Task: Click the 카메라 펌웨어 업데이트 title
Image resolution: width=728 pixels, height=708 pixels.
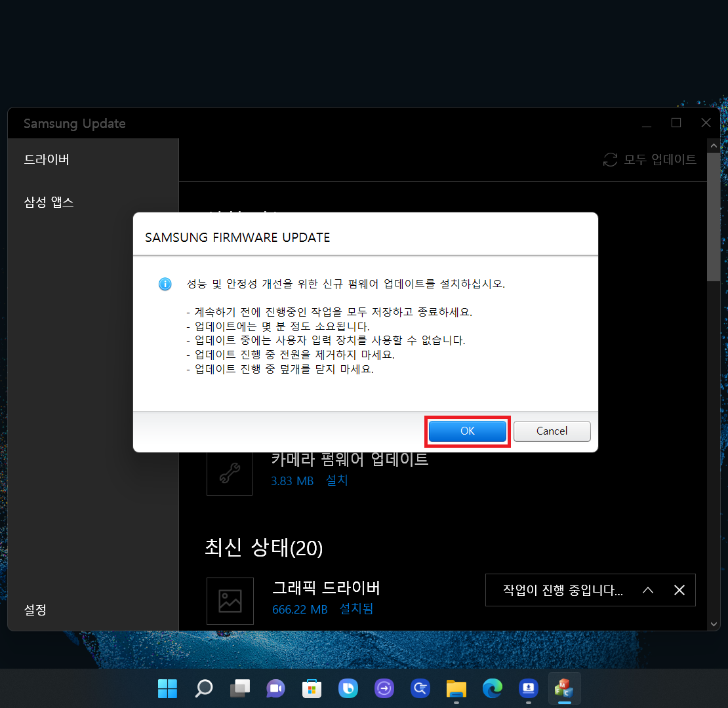Action: [350, 460]
